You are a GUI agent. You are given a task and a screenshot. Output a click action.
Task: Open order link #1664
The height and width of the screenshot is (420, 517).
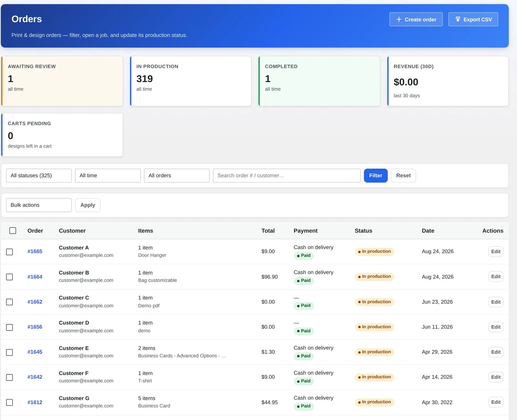point(35,277)
